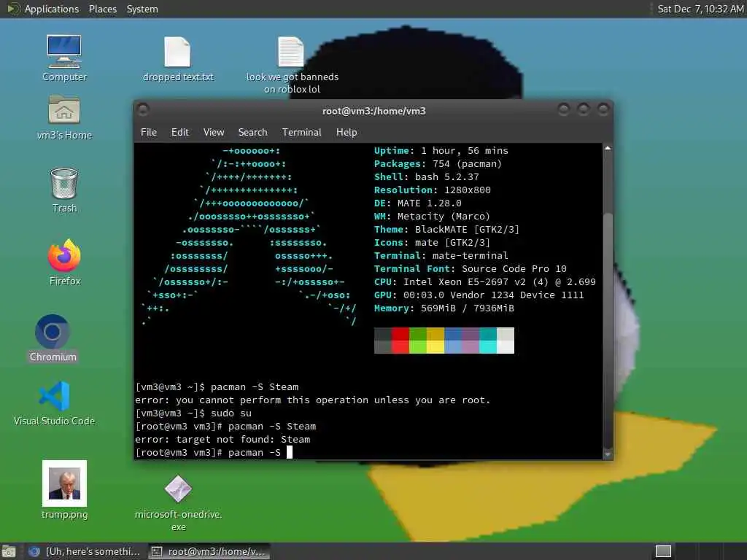Open the terminal View menu
Viewport: 747px width, 560px height.
pos(214,133)
